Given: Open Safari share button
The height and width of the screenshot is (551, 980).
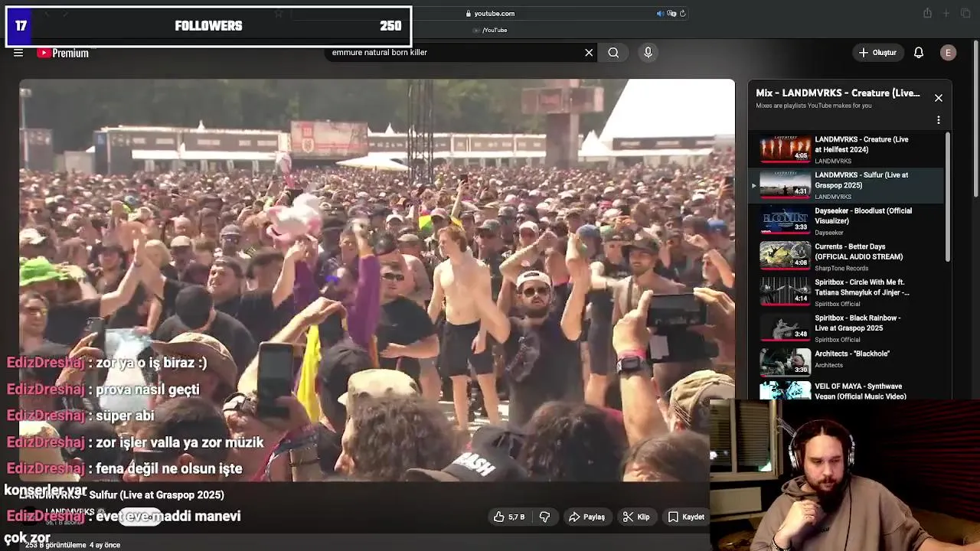Looking at the screenshot, I should [927, 13].
